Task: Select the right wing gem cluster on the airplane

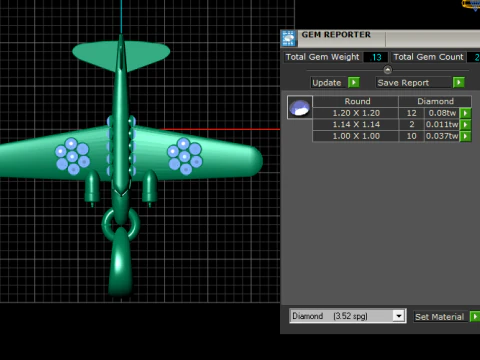Action: point(184,156)
